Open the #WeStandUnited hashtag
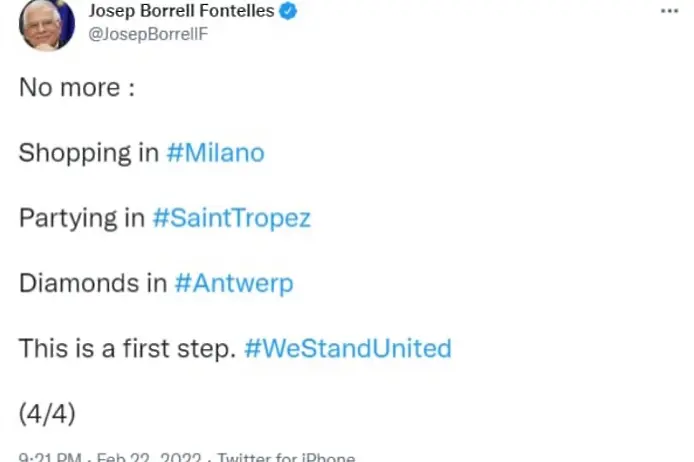Screen dimensions: 694x462 click(x=347, y=349)
